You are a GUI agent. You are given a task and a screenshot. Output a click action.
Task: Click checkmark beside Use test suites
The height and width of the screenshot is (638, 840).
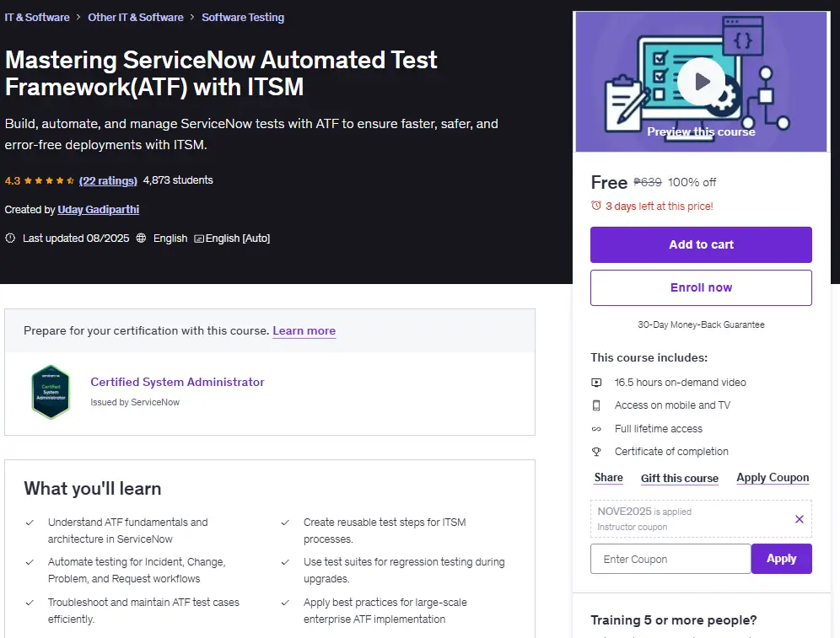click(x=286, y=562)
